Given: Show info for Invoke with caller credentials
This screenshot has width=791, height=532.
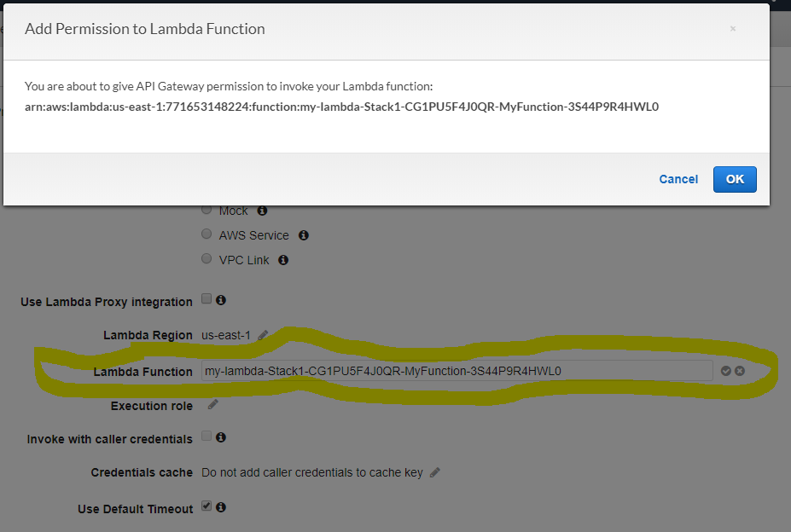Looking at the screenshot, I should coord(220,437).
